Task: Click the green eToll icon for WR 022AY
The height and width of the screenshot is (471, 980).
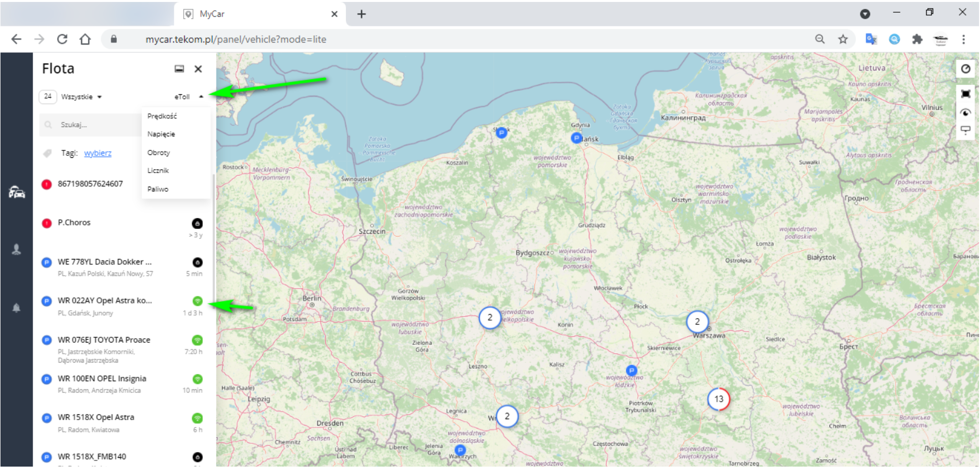Action: point(197,301)
